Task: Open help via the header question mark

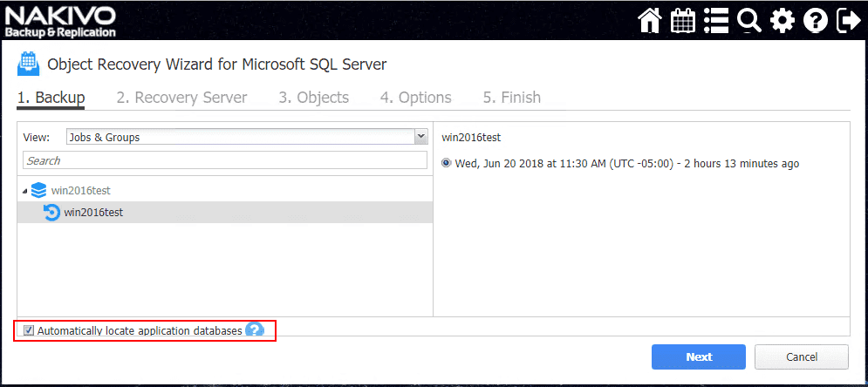Action: click(815, 20)
